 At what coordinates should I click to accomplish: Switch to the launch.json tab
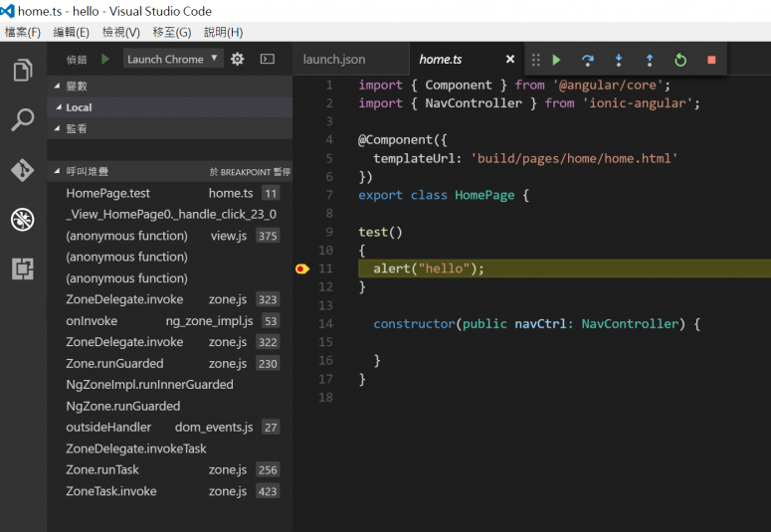pos(334,60)
